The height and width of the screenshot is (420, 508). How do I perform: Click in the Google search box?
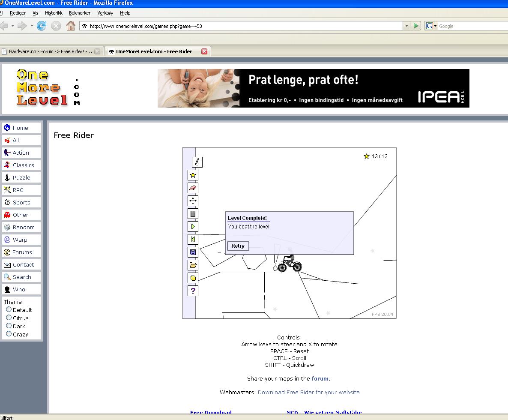coord(473,26)
